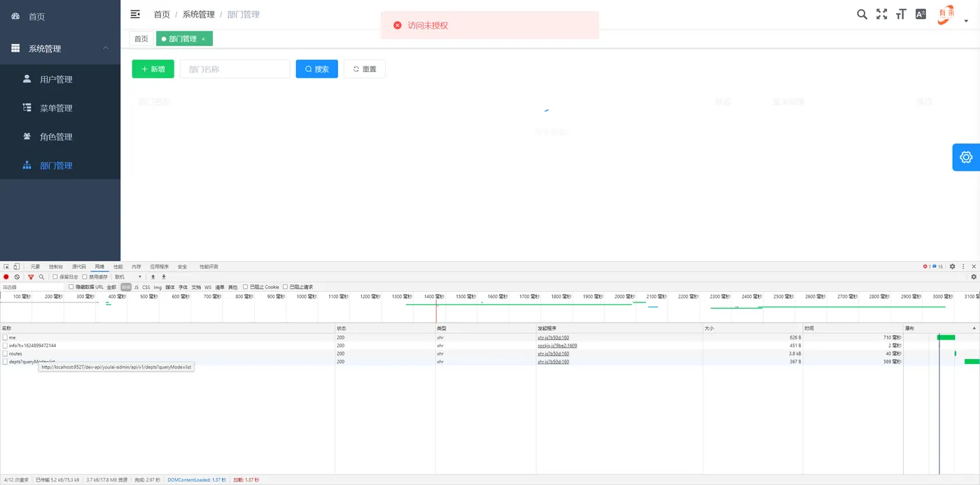Open the 控制台 DevTools tab
This screenshot has height=485, width=980.
(x=56, y=267)
